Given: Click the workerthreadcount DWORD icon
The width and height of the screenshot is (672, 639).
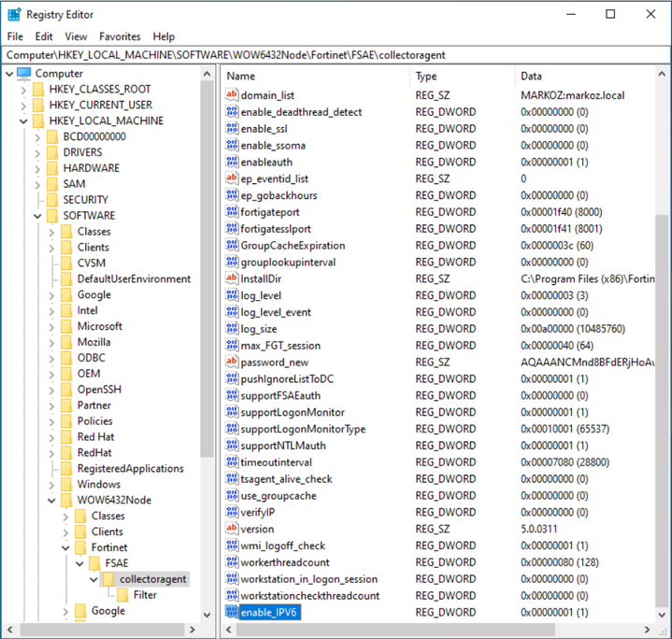Looking at the screenshot, I should [232, 561].
